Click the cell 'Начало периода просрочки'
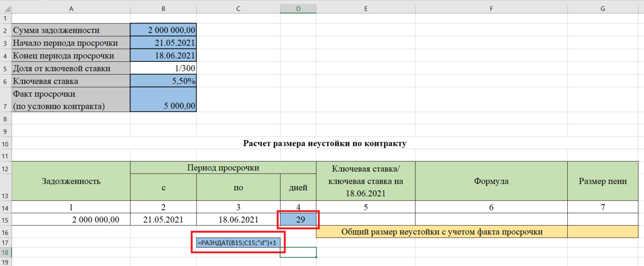This screenshot has height=266, width=644. [71, 44]
